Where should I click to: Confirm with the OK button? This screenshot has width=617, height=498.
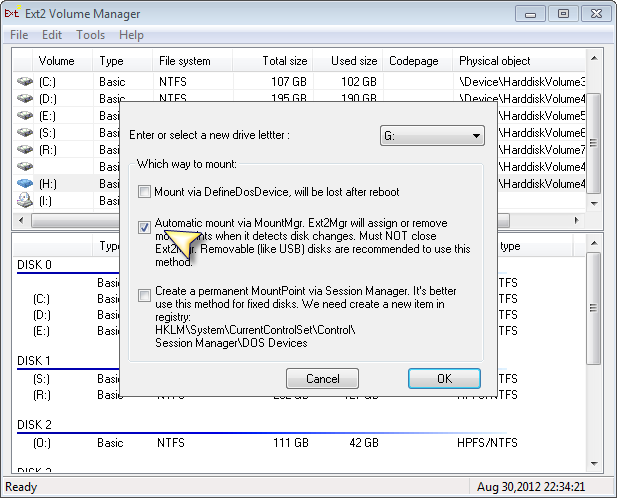tap(444, 378)
